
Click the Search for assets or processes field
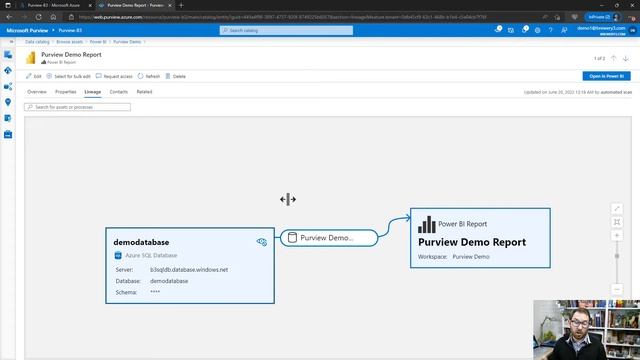(78, 107)
